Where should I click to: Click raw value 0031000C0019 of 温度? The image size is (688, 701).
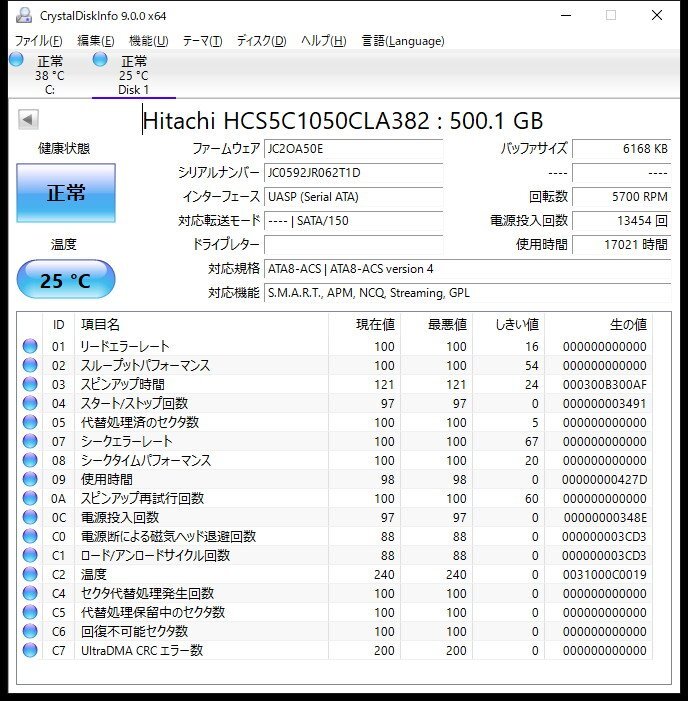[604, 574]
